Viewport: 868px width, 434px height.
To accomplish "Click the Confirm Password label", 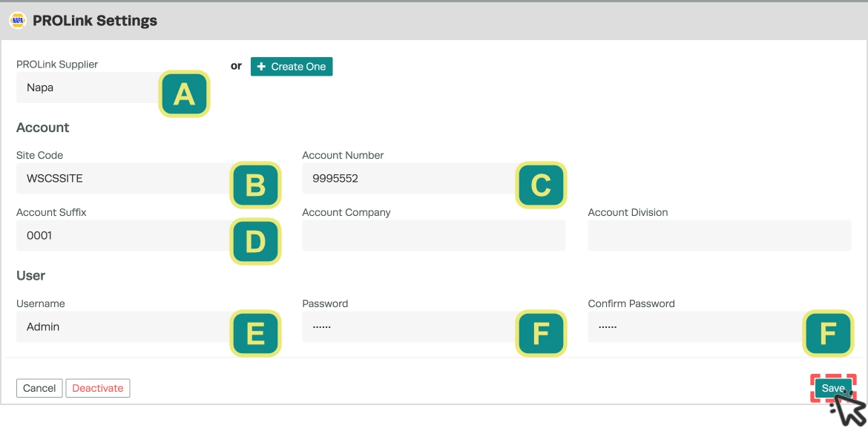I will pos(631,303).
